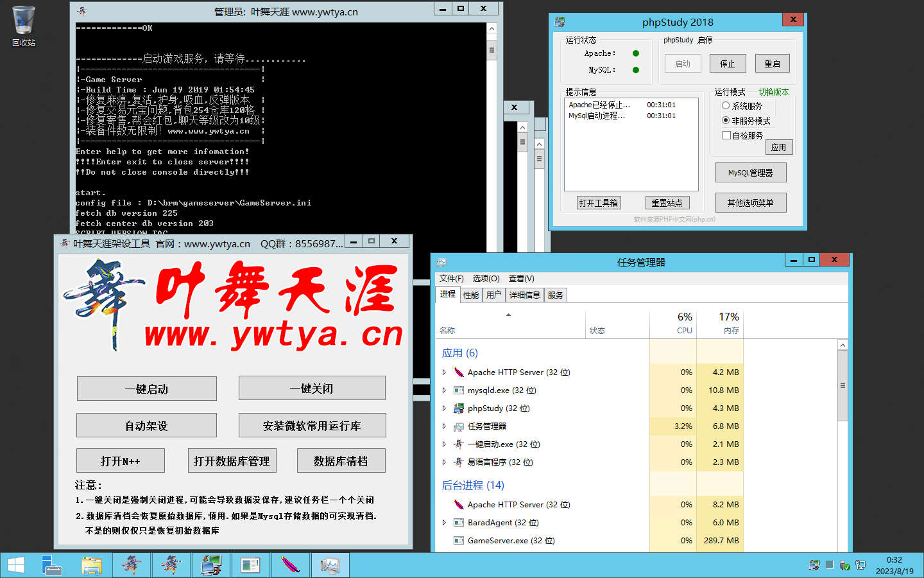Click the 打开工具箱 button
This screenshot has width=924, height=578.
598,202
